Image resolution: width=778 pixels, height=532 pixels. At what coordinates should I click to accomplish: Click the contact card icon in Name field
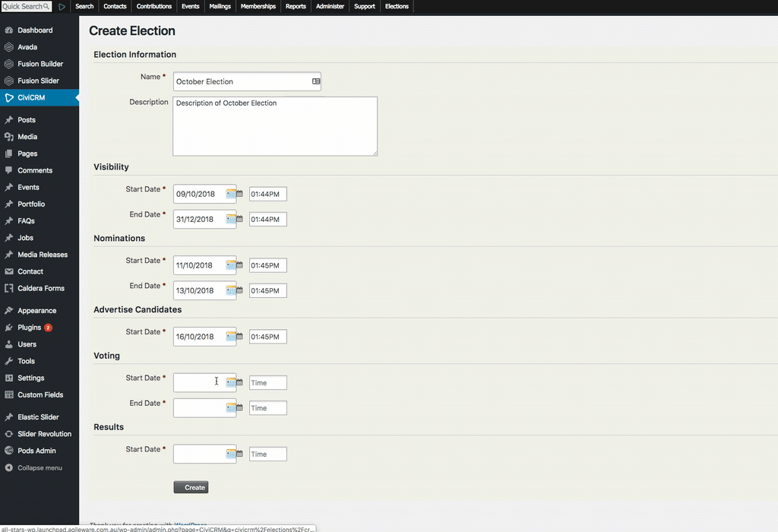316,81
